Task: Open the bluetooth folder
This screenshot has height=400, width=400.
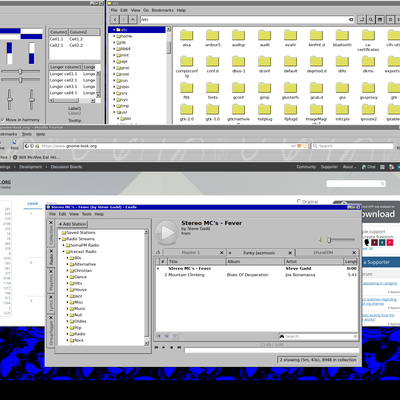Action: (342, 38)
